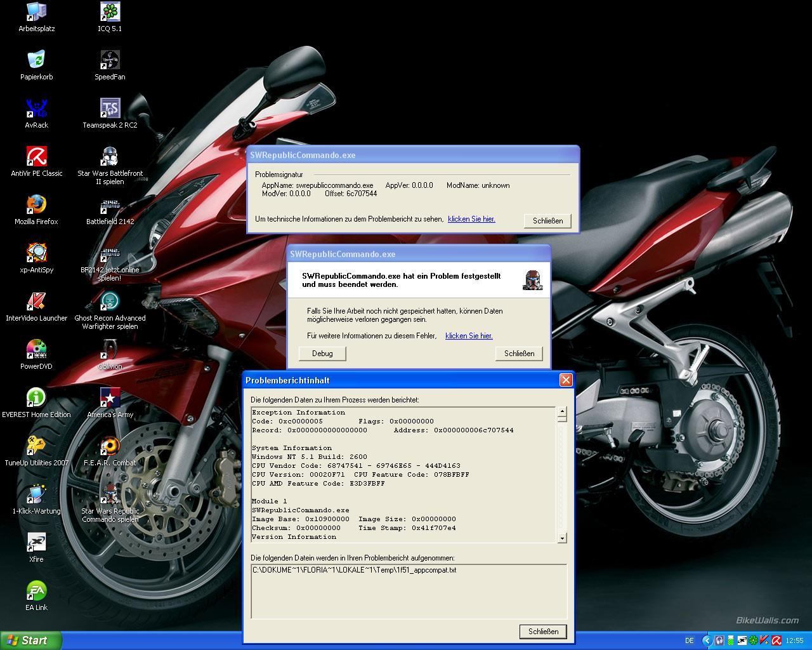Click the taskbar clock showing 12:55
812x650 pixels.
(795, 640)
